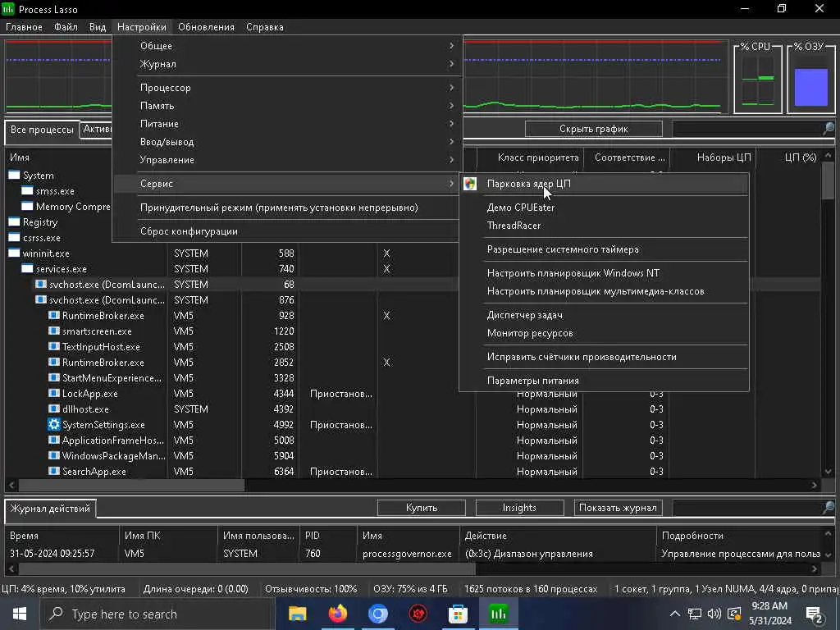Select LockApp.exe process icon

[x=53, y=393]
